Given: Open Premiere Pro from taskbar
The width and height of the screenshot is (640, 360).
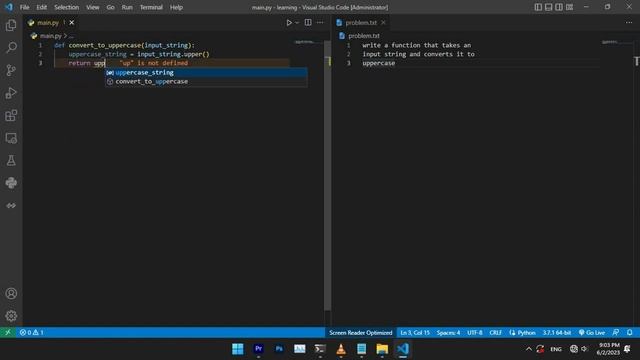Looking at the screenshot, I should pyautogui.click(x=258, y=349).
